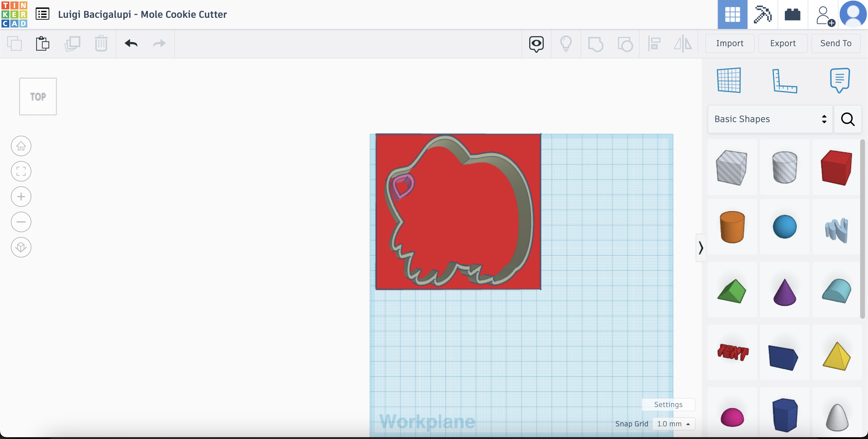Image resolution: width=868 pixels, height=439 pixels.
Task: Toggle the show all eye comment icon
Action: 536,43
